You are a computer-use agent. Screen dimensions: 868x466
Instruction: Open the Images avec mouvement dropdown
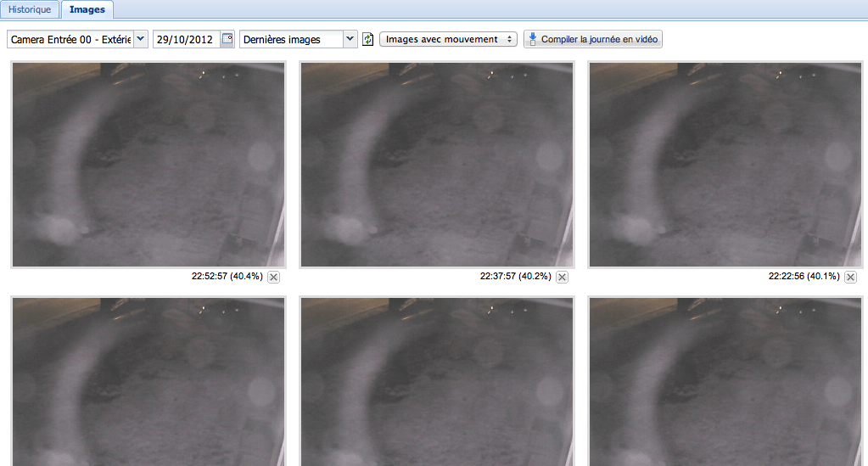(x=448, y=39)
